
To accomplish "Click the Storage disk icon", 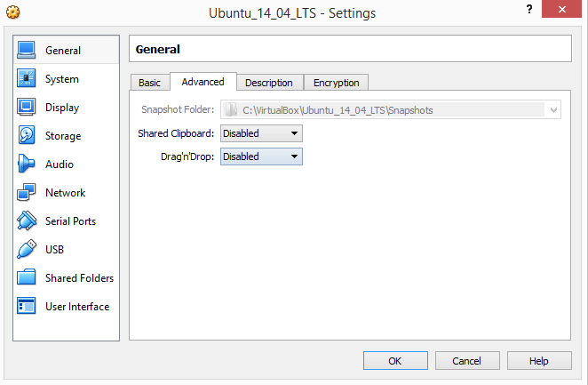I will click(x=27, y=135).
